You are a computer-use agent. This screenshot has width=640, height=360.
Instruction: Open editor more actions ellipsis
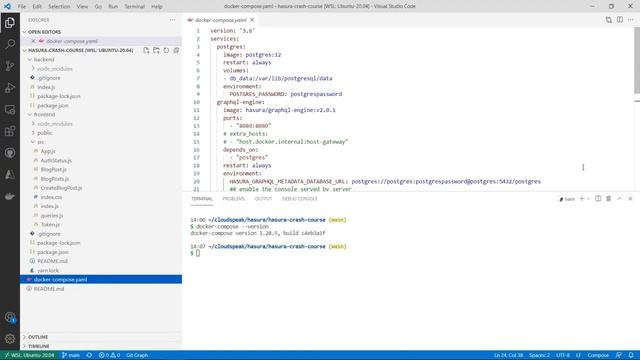631,20
